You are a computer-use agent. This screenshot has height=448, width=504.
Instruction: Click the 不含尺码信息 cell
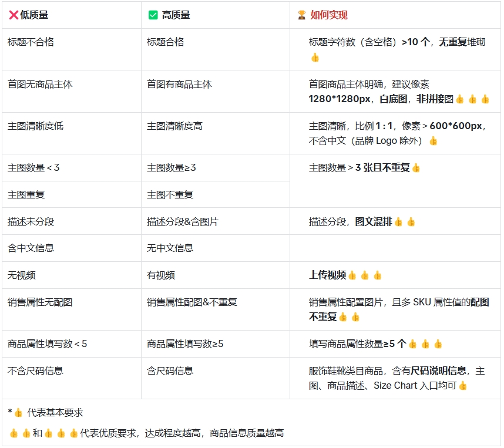coord(35,371)
